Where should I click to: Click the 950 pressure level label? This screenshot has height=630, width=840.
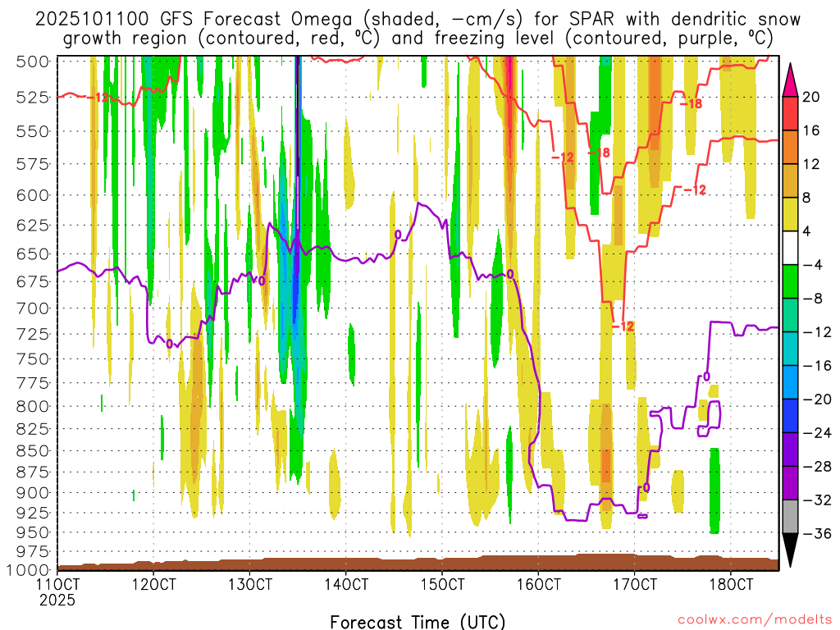(x=33, y=532)
